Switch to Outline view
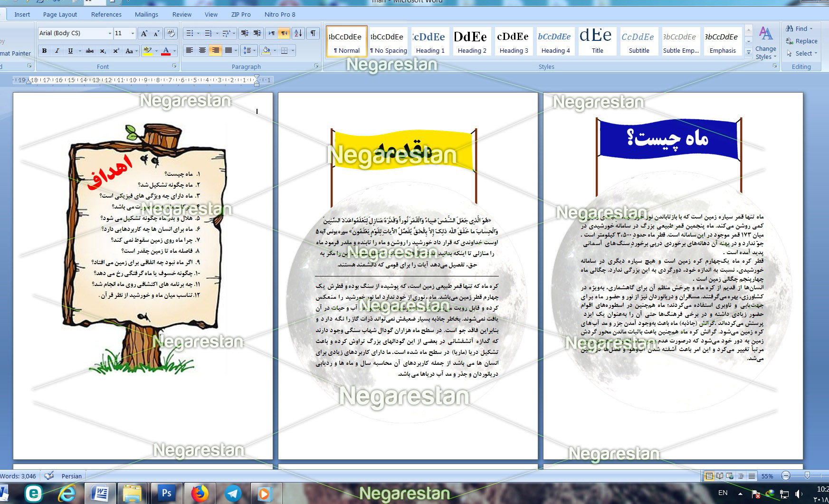This screenshot has width=829, height=504. pyautogui.click(x=741, y=476)
